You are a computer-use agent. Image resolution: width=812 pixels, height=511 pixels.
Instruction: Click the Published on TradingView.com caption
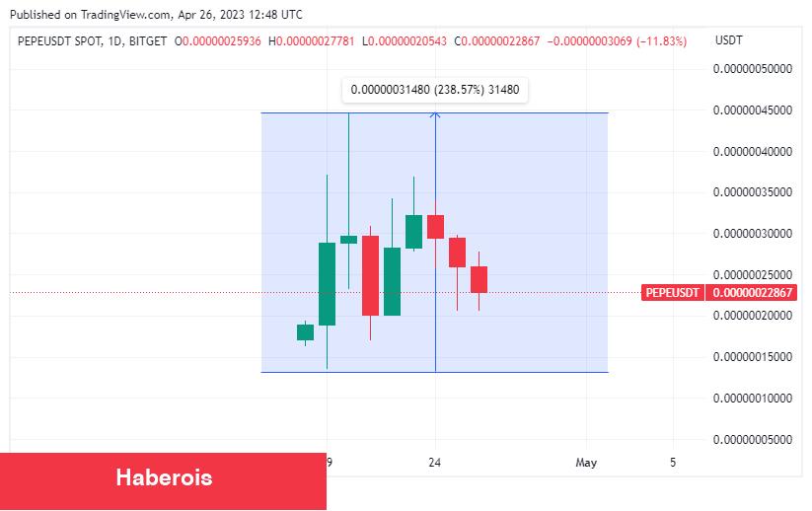point(156,15)
